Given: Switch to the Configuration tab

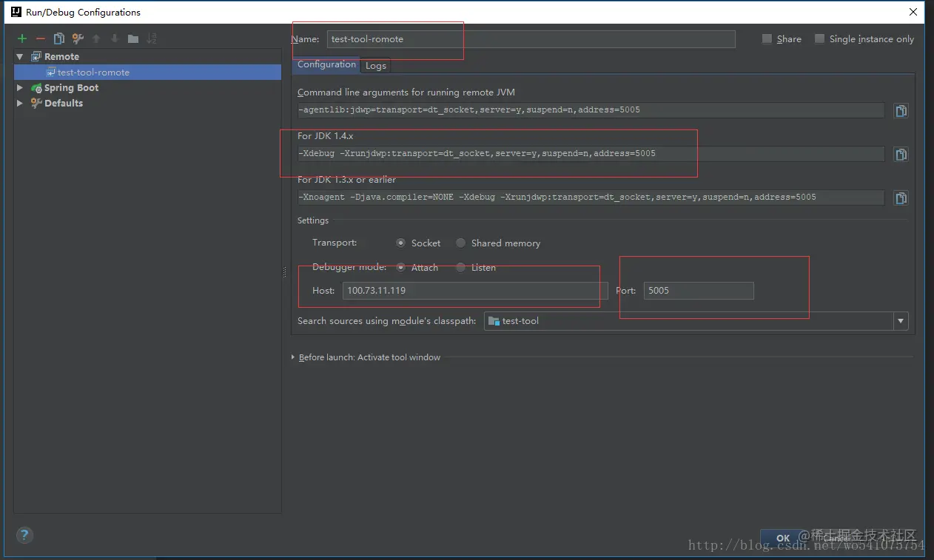Looking at the screenshot, I should pos(326,65).
